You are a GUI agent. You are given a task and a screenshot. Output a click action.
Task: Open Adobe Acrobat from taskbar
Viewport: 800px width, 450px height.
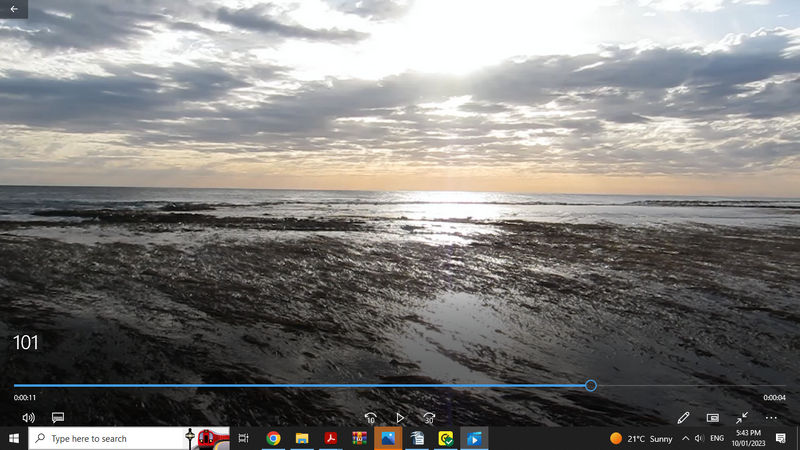(x=330, y=438)
